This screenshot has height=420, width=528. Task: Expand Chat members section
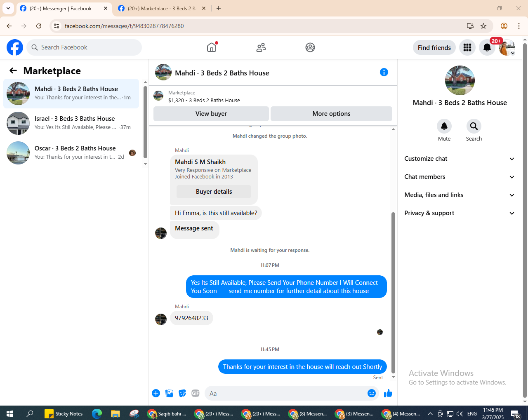pos(460,177)
